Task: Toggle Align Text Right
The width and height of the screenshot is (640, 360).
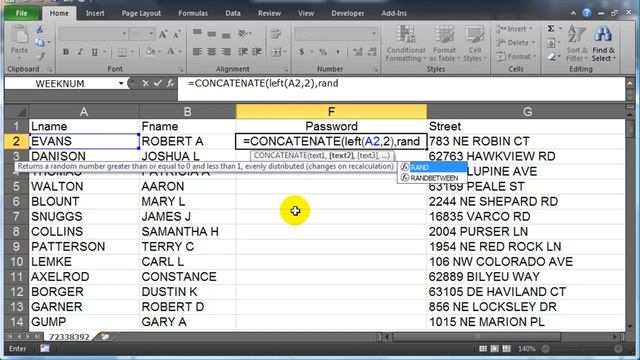Action: tap(226, 52)
